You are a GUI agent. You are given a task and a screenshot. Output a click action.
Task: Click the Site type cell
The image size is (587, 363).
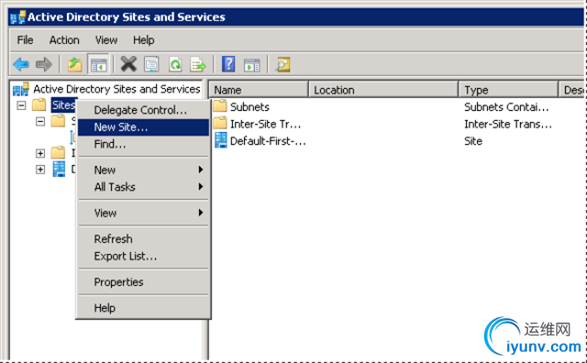[x=473, y=141]
